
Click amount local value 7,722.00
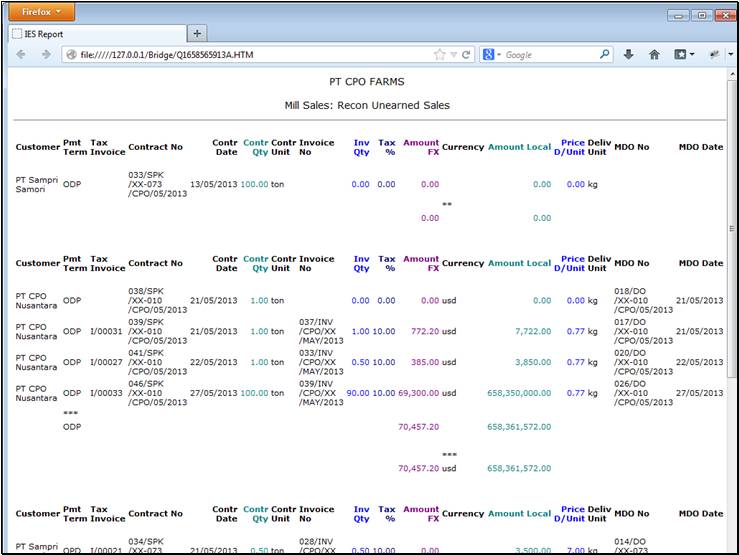(x=533, y=331)
